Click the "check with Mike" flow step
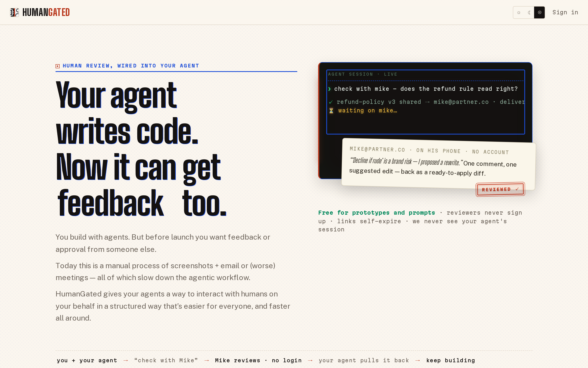This screenshot has width=588, height=368. tap(166, 360)
